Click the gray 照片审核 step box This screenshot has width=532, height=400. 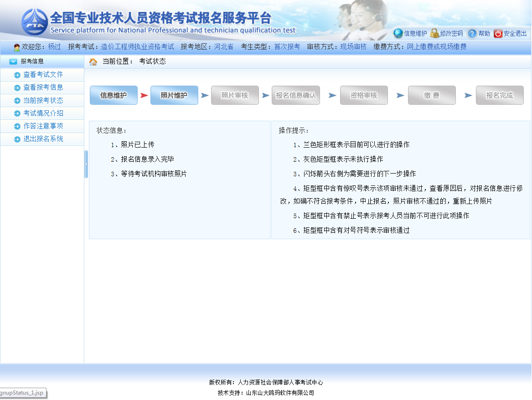click(235, 95)
